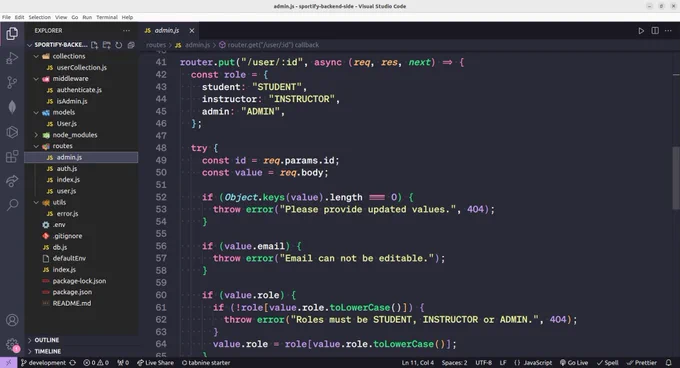
Task: Collapse the utils folder
Action: click(36, 202)
